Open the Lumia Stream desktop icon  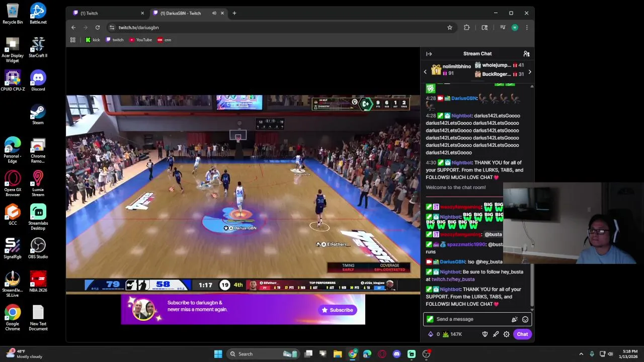pyautogui.click(x=38, y=184)
